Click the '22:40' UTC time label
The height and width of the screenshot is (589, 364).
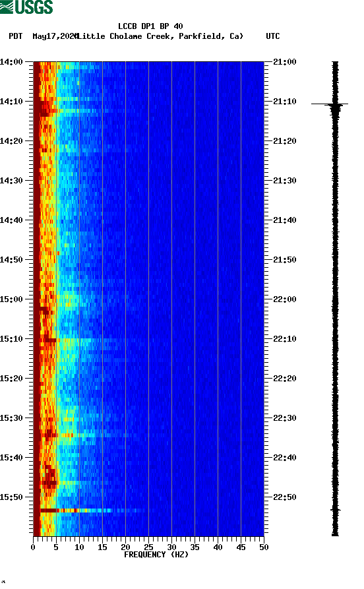pyautogui.click(x=285, y=458)
